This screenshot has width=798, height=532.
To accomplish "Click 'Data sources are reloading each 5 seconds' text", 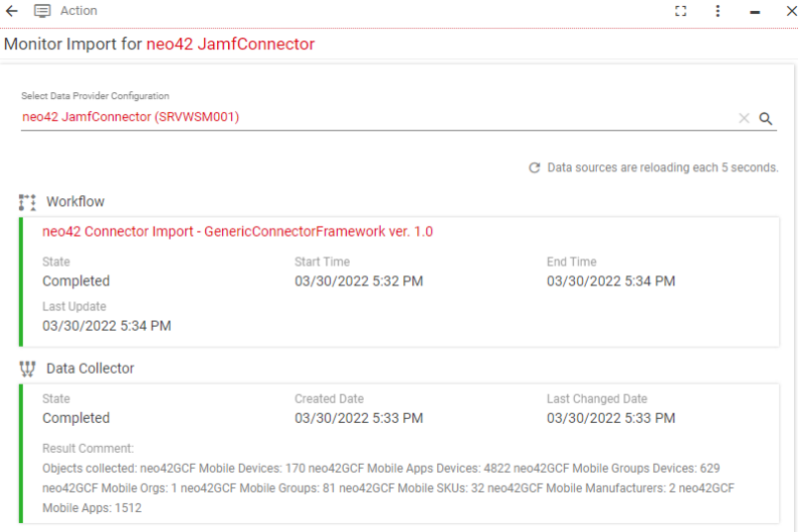I will click(662, 167).
